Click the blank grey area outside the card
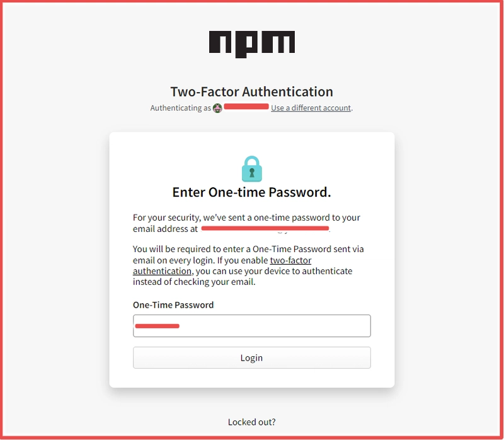The width and height of the screenshot is (504, 440). [x=57, y=252]
